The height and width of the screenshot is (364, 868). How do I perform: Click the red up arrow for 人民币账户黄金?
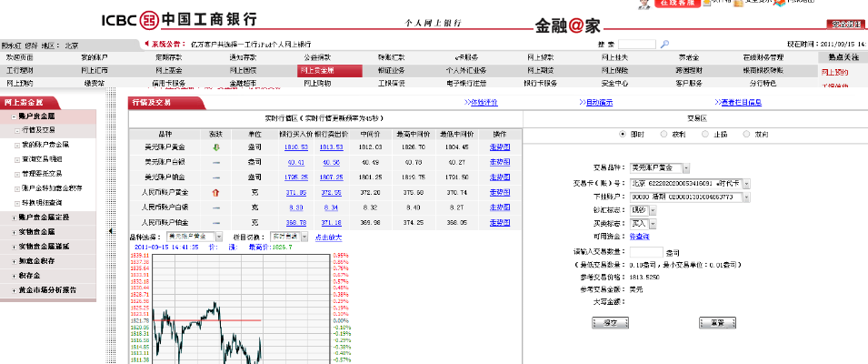coord(215,192)
